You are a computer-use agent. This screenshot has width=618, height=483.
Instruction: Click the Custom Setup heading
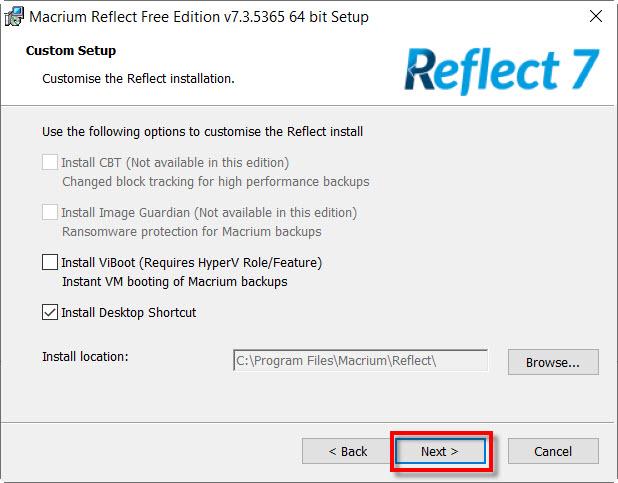pos(71,50)
